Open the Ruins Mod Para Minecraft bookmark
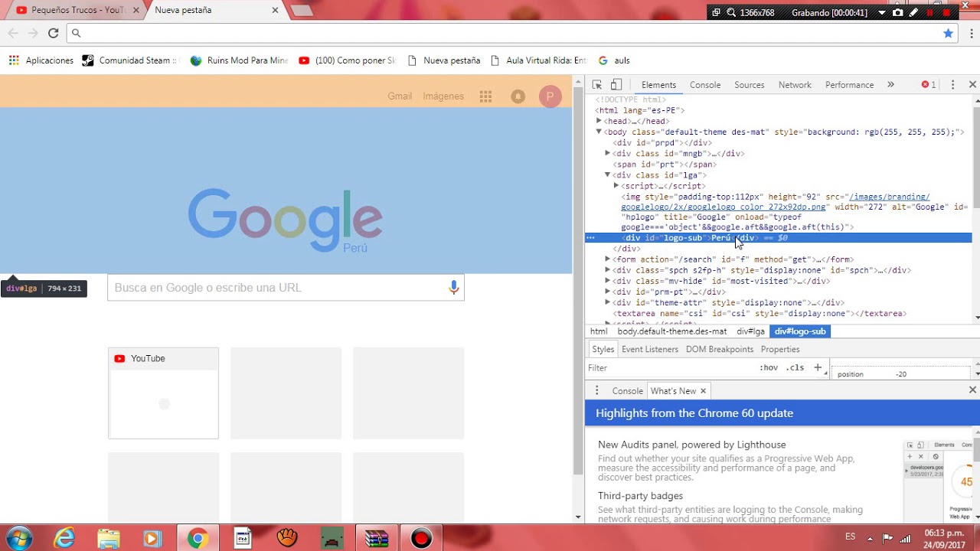The height and width of the screenshot is (551, 980). [x=239, y=60]
